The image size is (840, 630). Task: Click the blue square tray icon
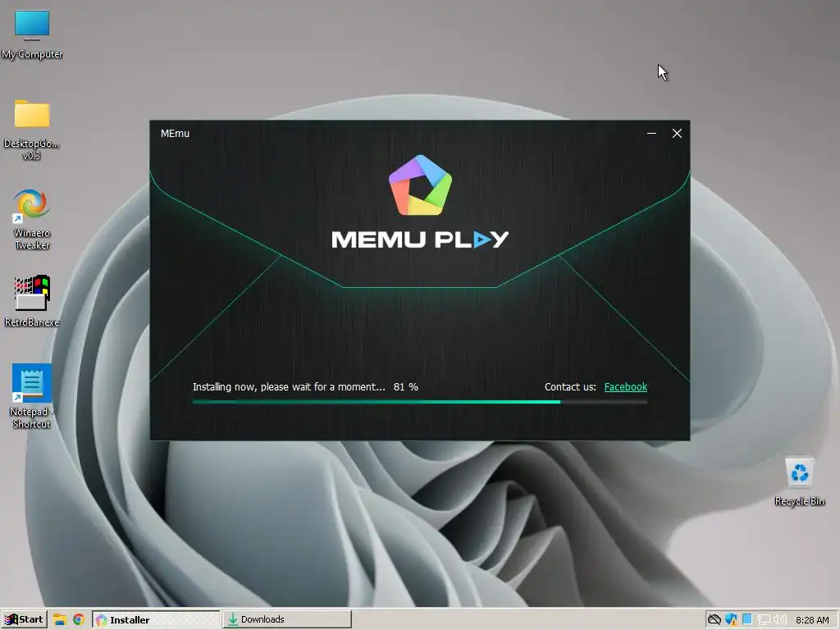pos(747,620)
